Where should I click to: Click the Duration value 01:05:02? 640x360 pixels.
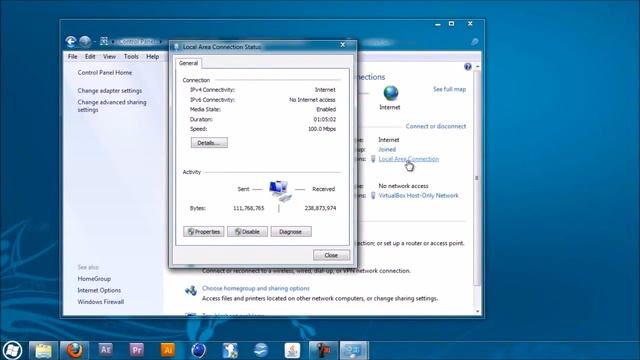click(324, 119)
